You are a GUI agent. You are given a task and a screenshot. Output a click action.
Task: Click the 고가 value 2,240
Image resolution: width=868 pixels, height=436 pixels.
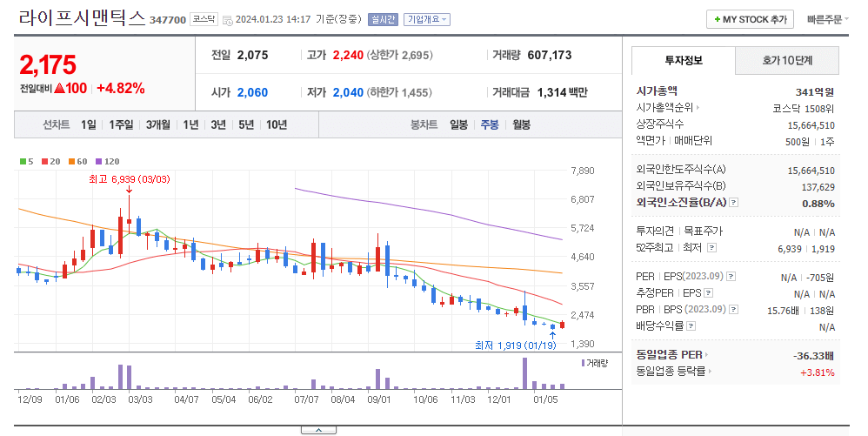pyautogui.click(x=348, y=55)
